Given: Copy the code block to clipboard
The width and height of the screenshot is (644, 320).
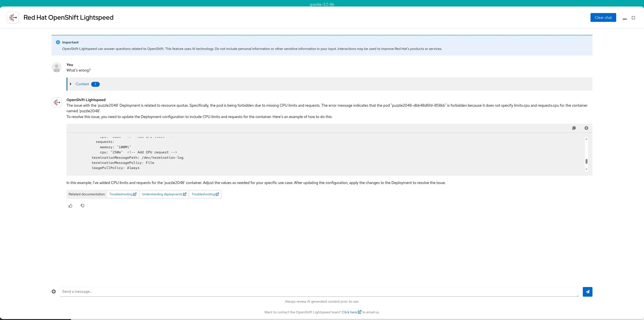Looking at the screenshot, I should coord(574,128).
